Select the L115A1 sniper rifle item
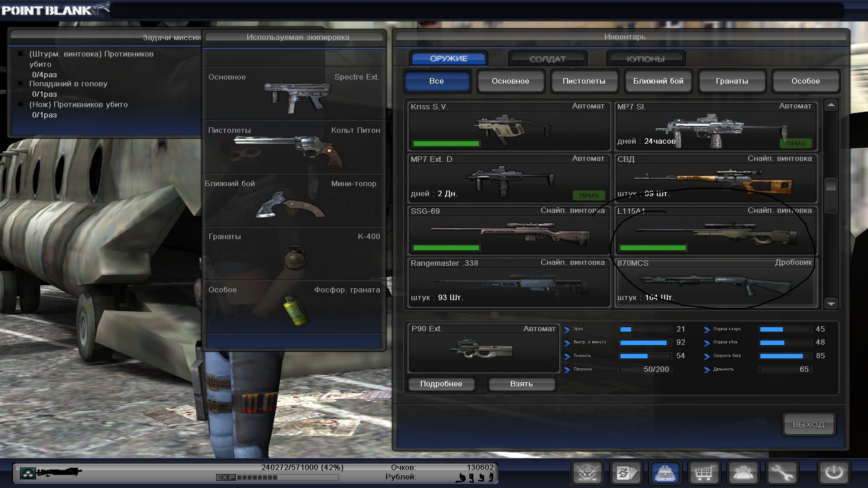 715,230
